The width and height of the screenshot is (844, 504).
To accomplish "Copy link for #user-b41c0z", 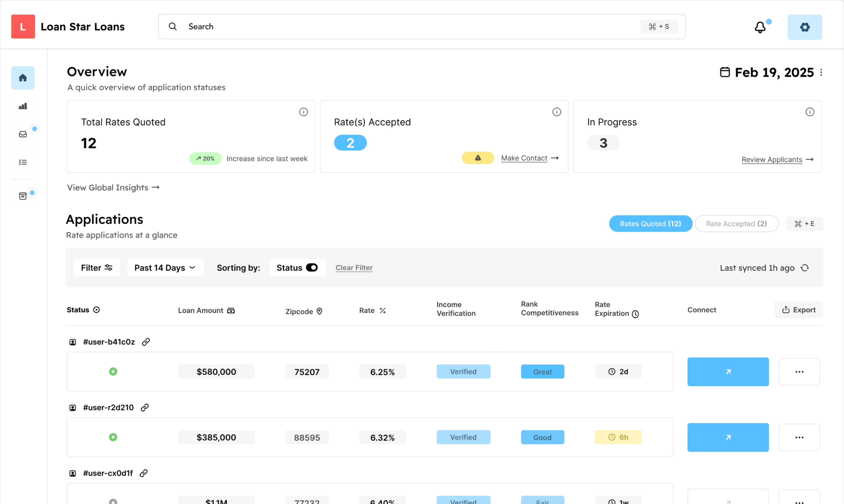I will 146,342.
